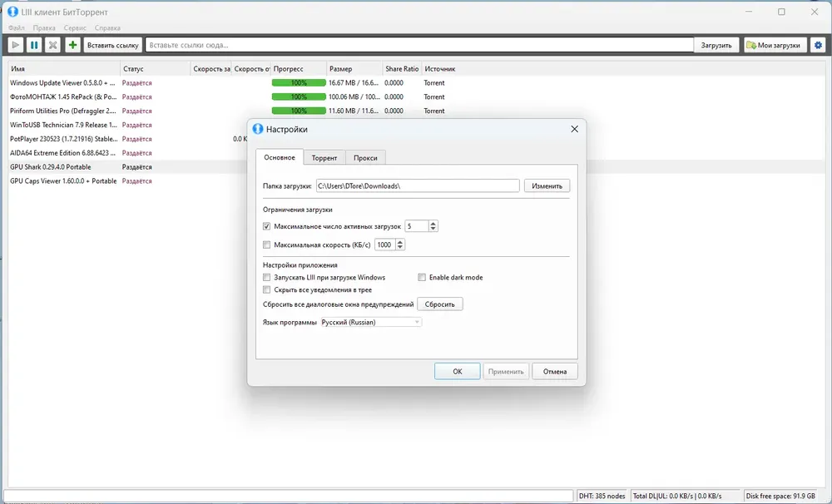This screenshot has width=832, height=504.
Task: Select the Основное tab
Action: click(x=280, y=157)
